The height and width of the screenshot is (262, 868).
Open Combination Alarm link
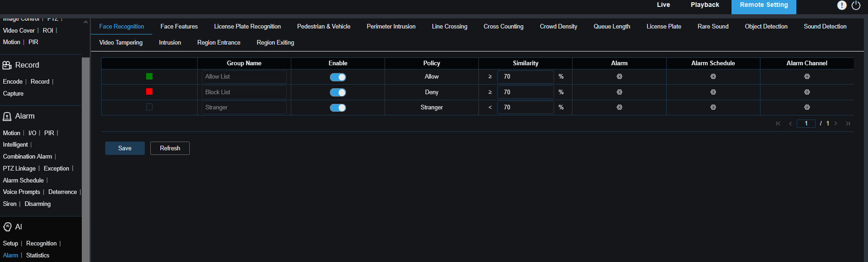(x=28, y=157)
